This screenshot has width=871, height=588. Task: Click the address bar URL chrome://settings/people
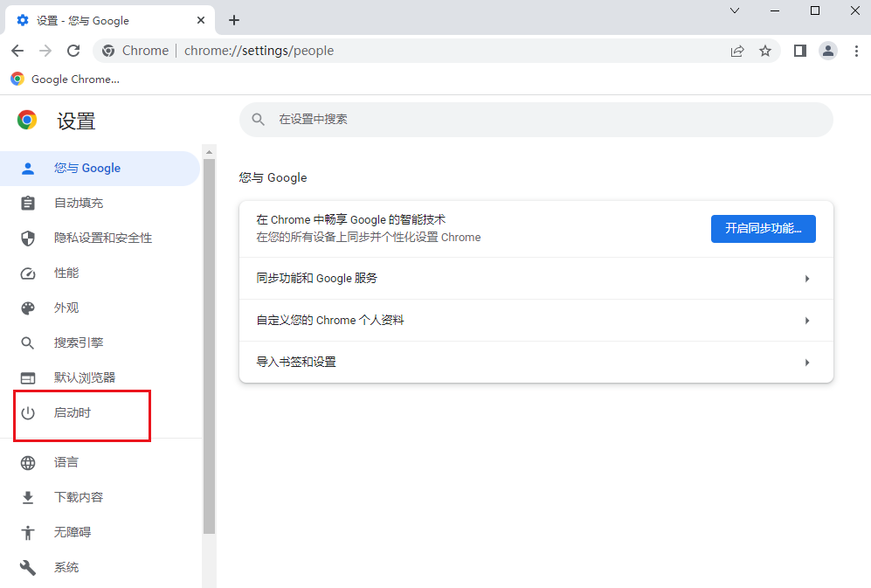pyautogui.click(x=259, y=51)
